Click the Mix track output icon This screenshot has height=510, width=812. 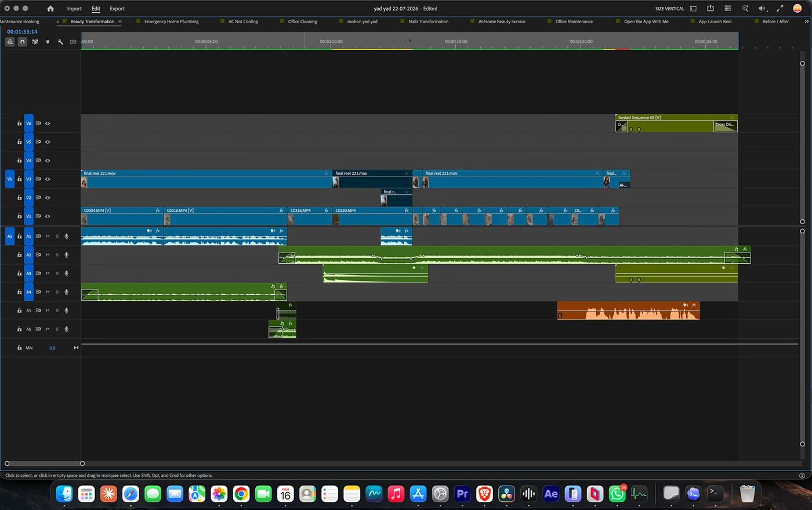click(x=76, y=348)
